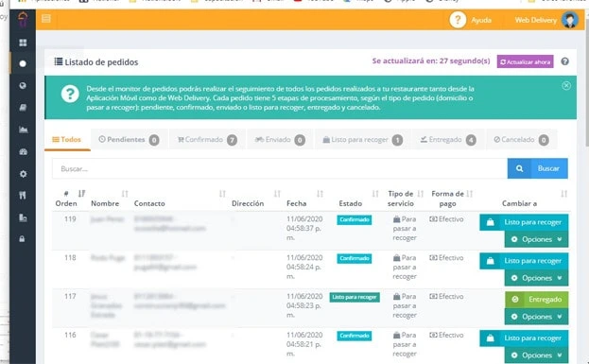Sort by Orden column arrows
The width and height of the screenshot is (589, 364).
[x=81, y=194]
